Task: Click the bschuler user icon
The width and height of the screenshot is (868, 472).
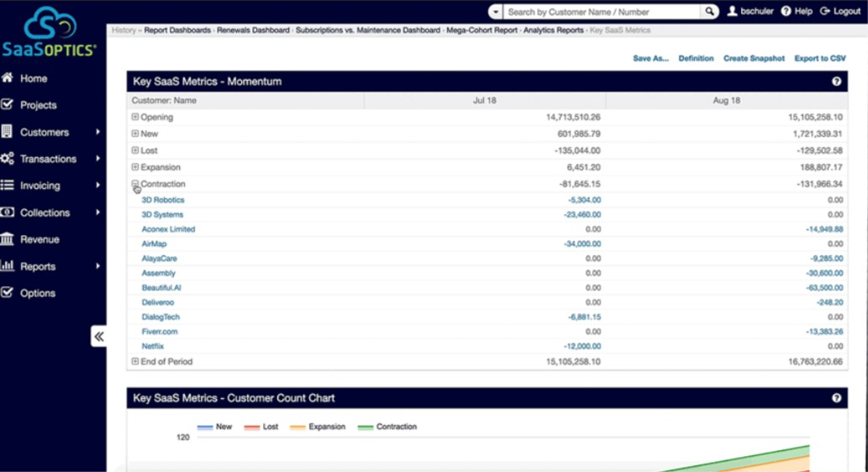Action: (732, 11)
